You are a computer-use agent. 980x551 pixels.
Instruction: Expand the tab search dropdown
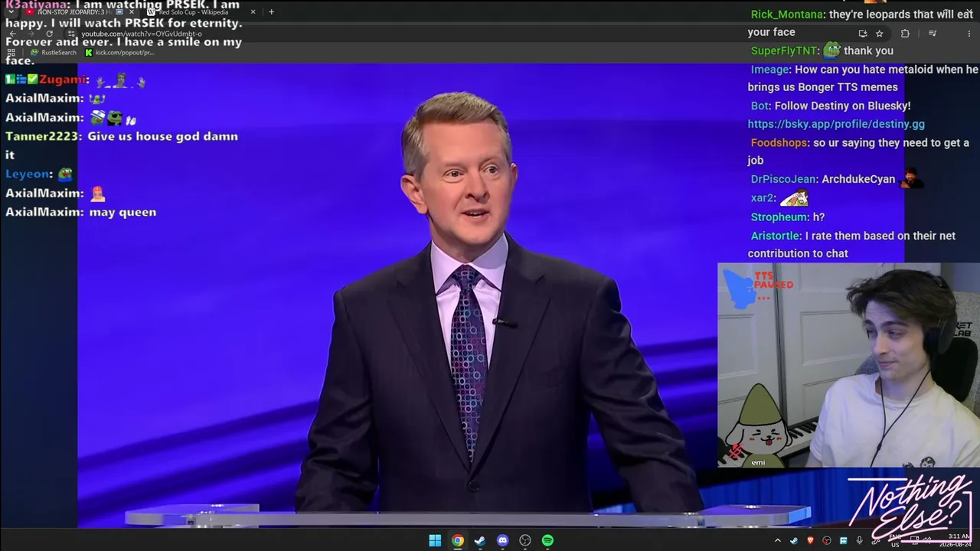(x=11, y=11)
